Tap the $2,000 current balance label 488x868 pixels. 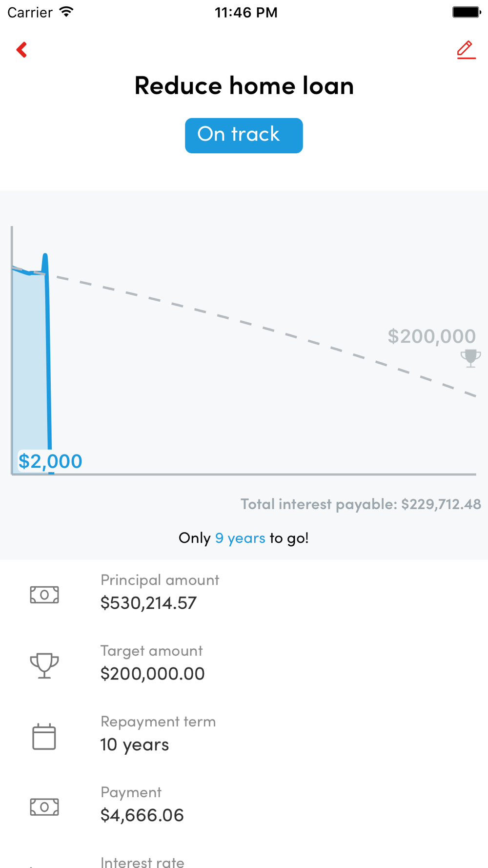[50, 461]
